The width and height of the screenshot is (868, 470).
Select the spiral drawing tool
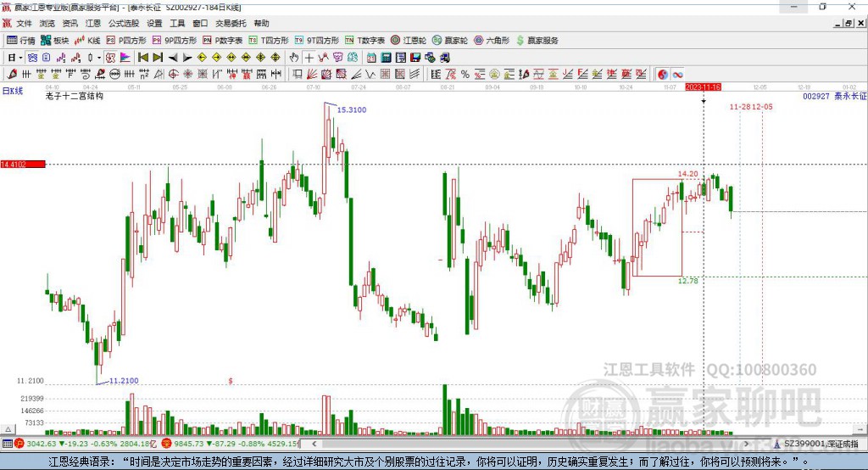[x=85, y=74]
